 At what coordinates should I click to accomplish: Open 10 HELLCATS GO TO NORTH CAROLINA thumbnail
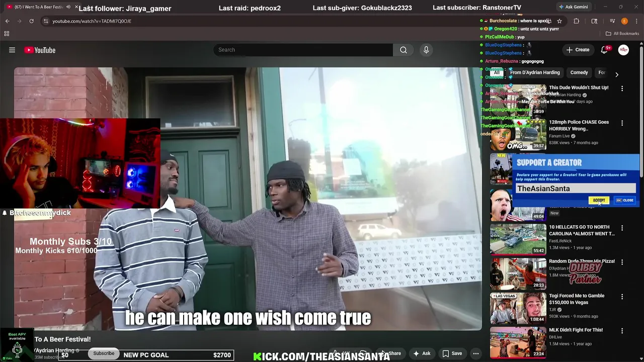pyautogui.click(x=518, y=239)
